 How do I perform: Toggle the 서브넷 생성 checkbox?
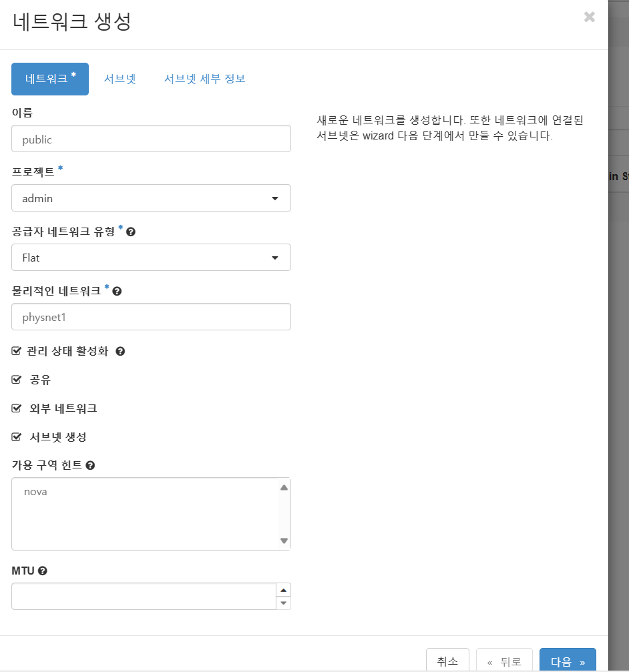(x=16, y=437)
